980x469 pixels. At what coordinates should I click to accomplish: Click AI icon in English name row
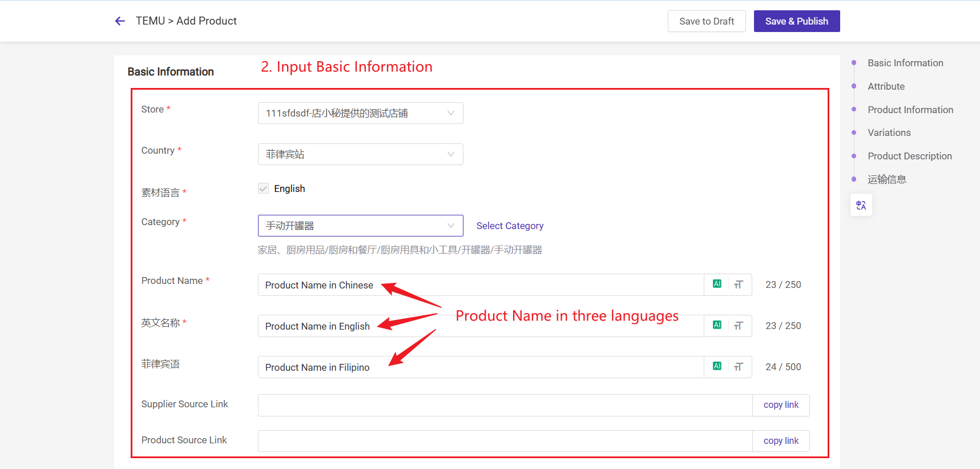coord(717,325)
